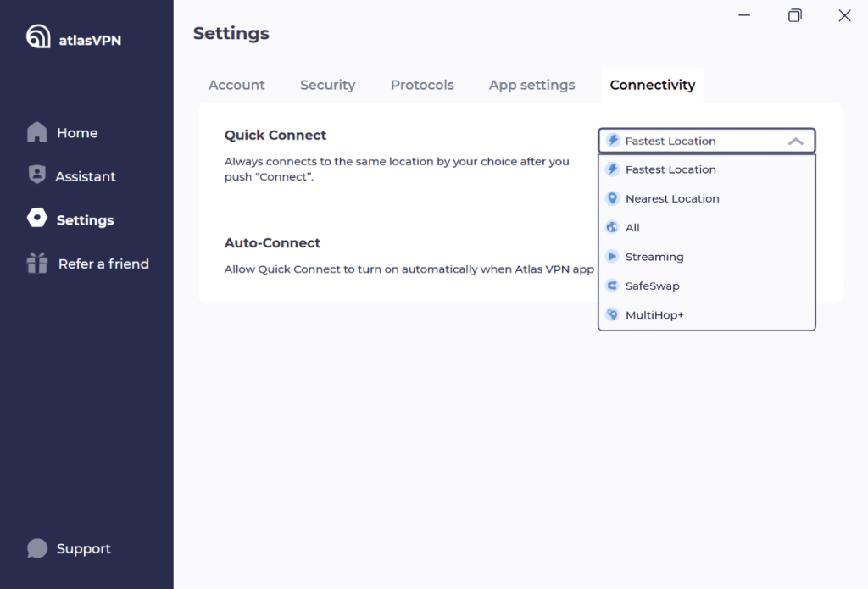Click the SafeSwap icon
This screenshot has width=868, height=589.
612,286
